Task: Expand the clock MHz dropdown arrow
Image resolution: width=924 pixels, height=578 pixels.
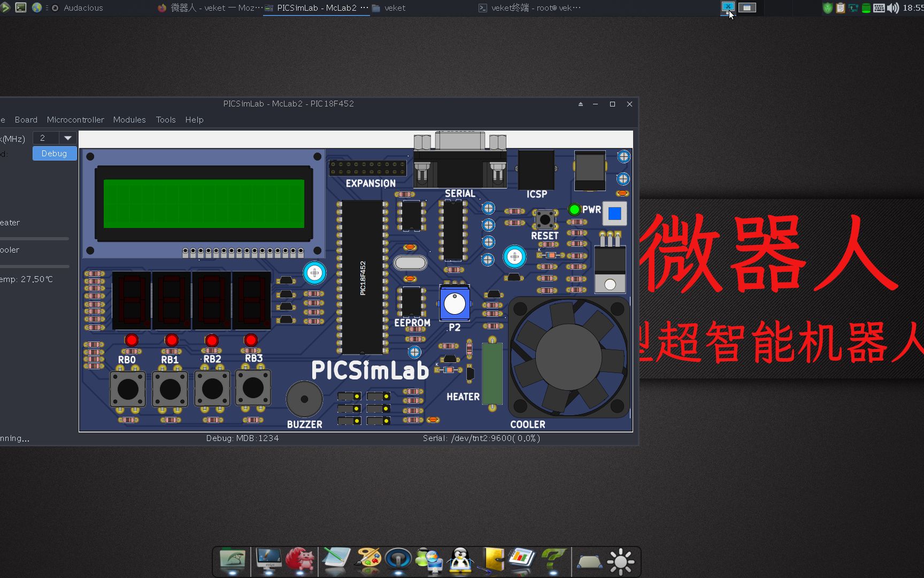Action: [x=68, y=138]
